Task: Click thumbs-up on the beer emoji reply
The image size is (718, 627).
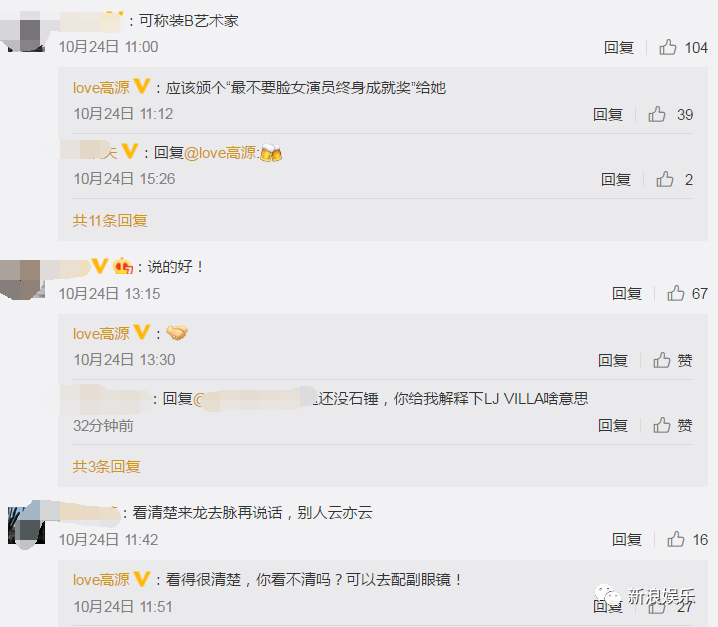Action: pos(664,179)
